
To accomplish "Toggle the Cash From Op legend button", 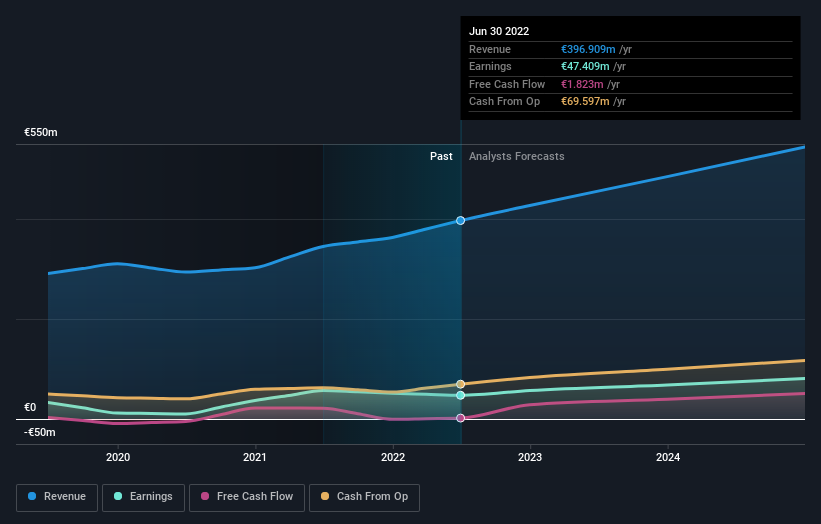I will click(364, 497).
